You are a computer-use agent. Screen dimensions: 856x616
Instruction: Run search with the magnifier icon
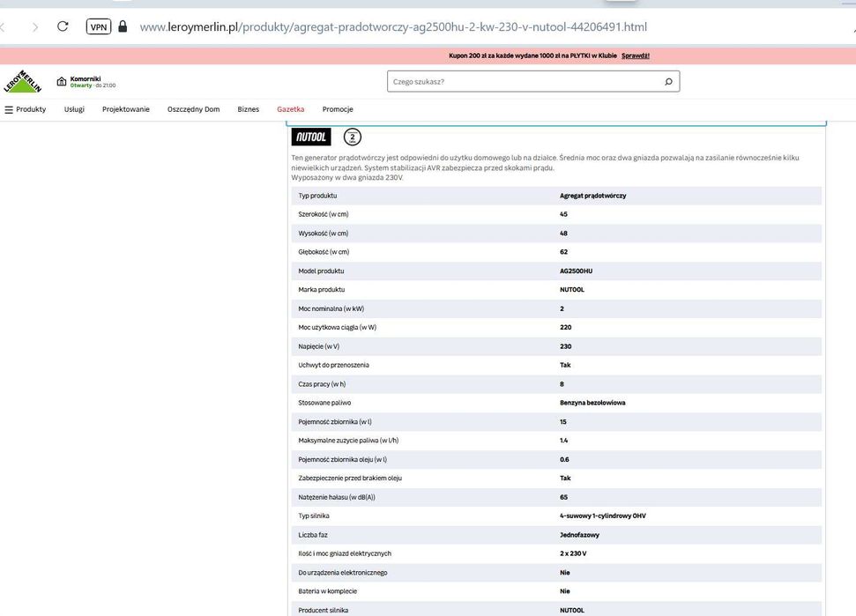click(x=669, y=81)
